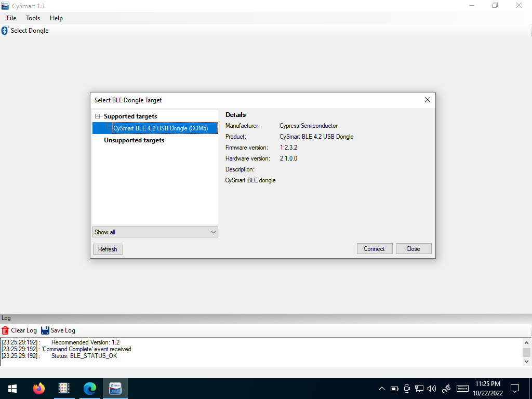Click the Save Log floppy disk icon
This screenshot has height=399, width=532.
pos(45,330)
